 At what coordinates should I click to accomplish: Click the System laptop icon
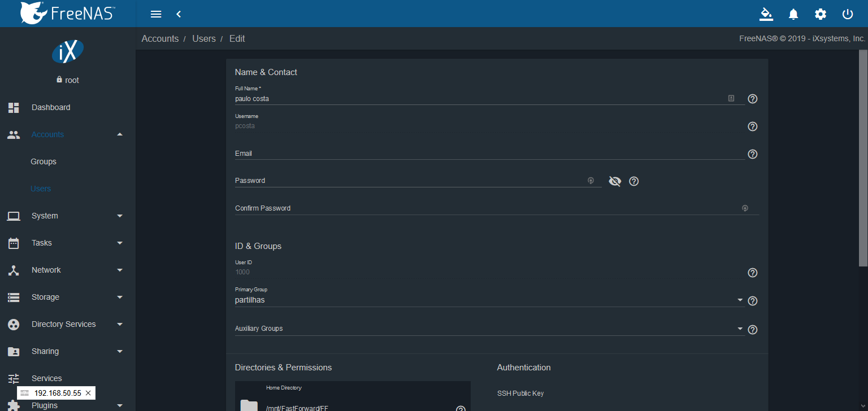[x=14, y=216]
